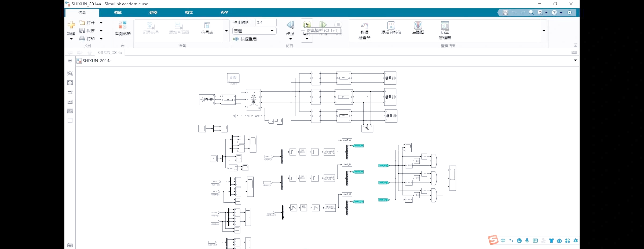Click the Line1_A1 cyan Goto tag

click(x=358, y=146)
